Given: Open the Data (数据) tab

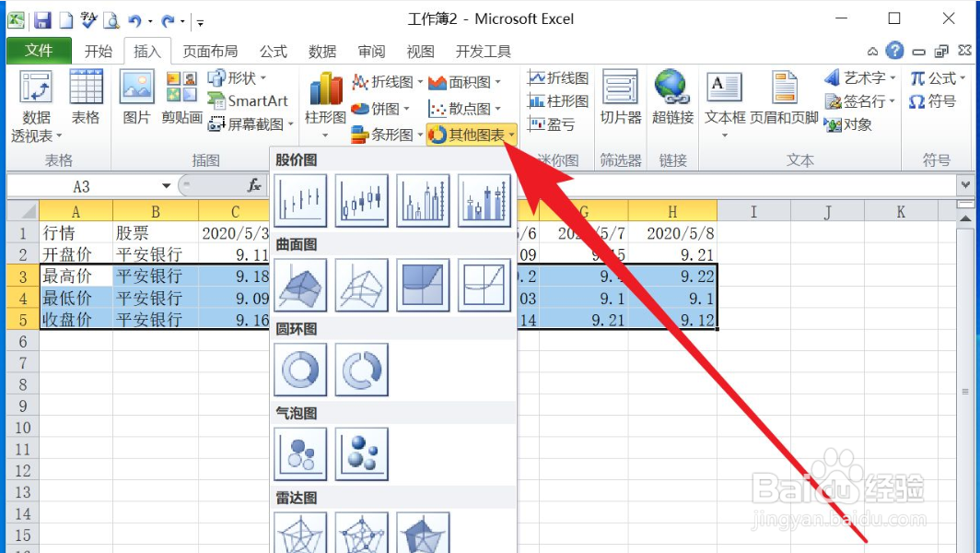Looking at the screenshot, I should coord(321,52).
